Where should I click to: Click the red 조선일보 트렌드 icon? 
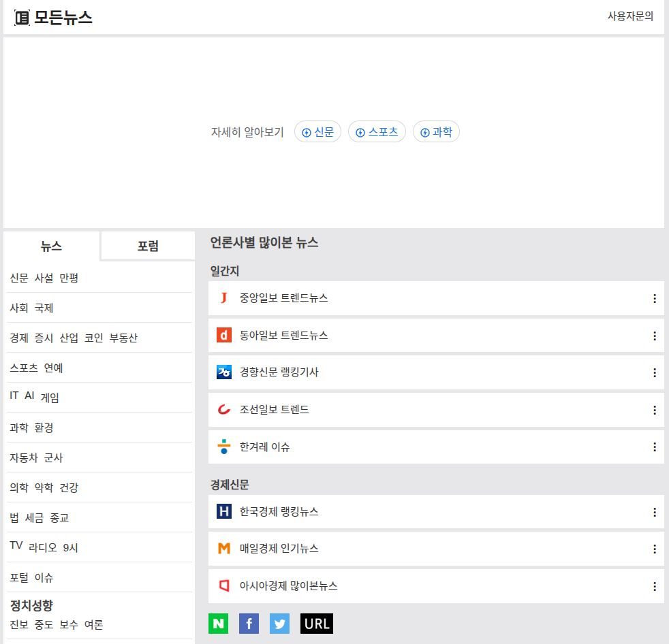pyautogui.click(x=223, y=410)
